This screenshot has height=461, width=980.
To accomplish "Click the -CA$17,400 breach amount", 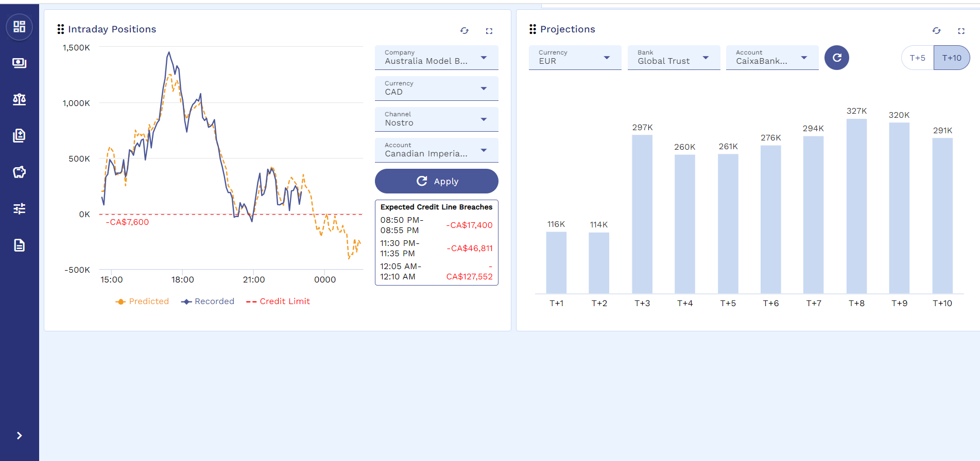I will (x=469, y=225).
